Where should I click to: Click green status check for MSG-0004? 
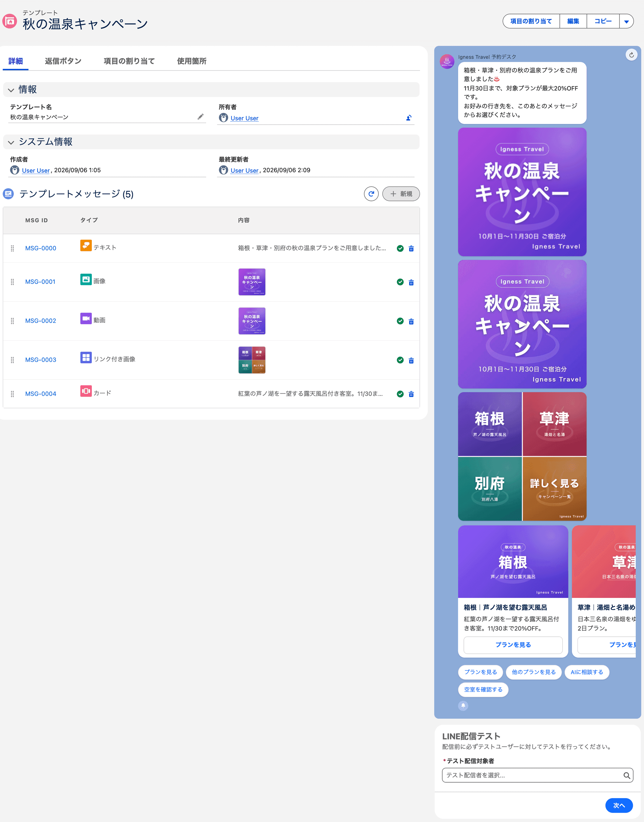pos(400,394)
